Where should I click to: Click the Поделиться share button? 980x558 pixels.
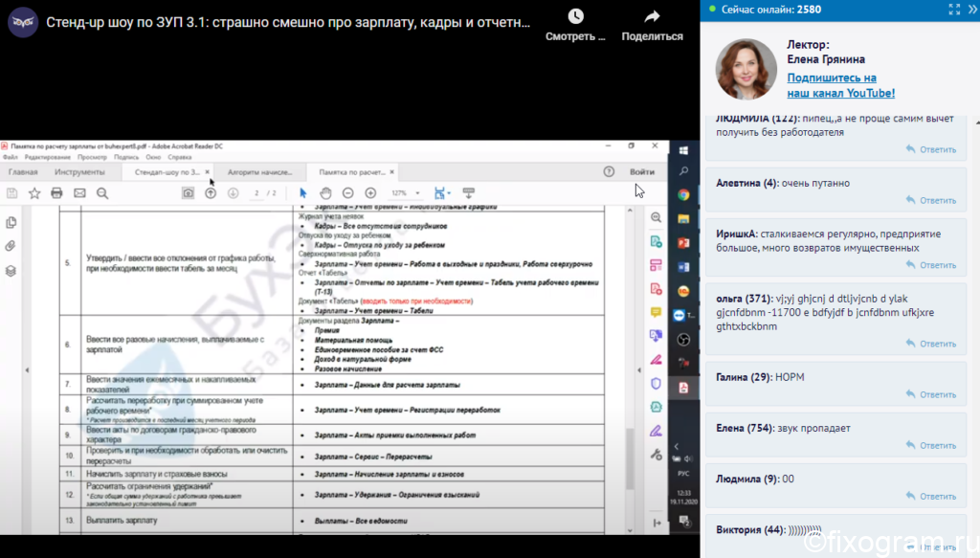coord(652,24)
